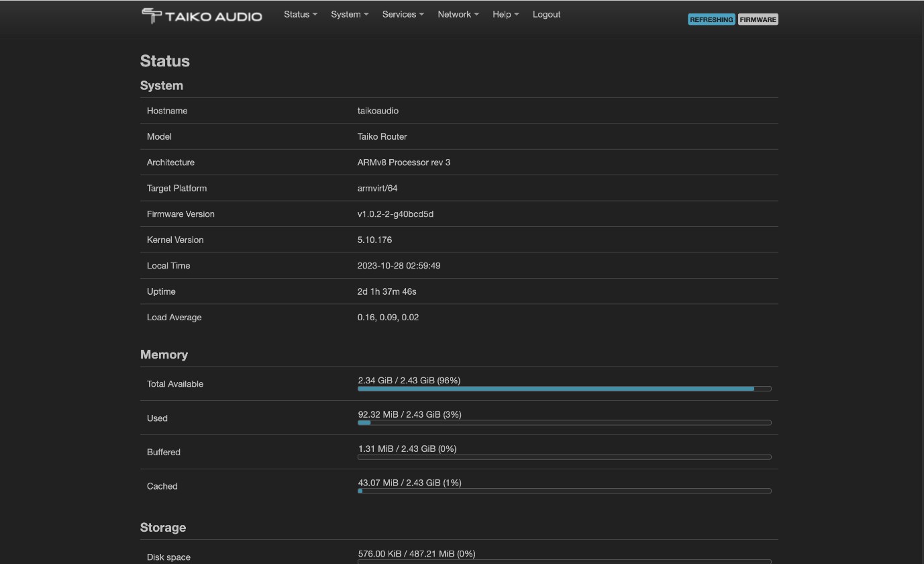
Task: Expand the System menu
Action: coord(349,14)
